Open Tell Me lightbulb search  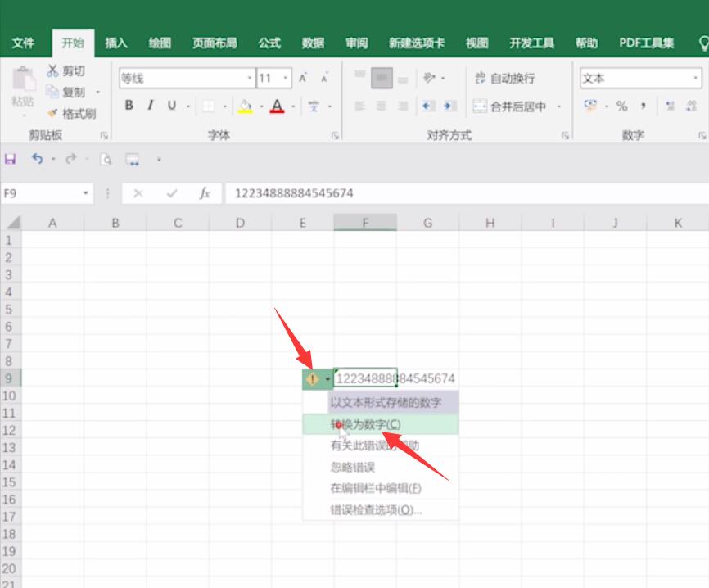click(x=703, y=43)
